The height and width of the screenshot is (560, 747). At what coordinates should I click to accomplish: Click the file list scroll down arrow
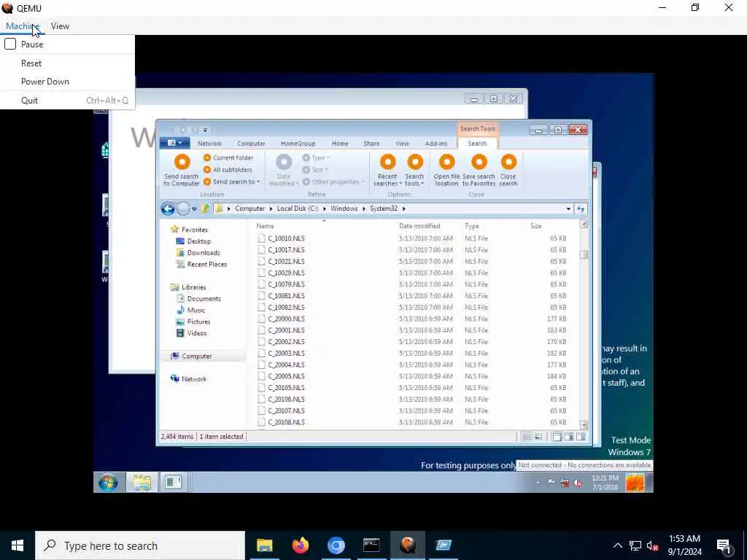pos(584,424)
